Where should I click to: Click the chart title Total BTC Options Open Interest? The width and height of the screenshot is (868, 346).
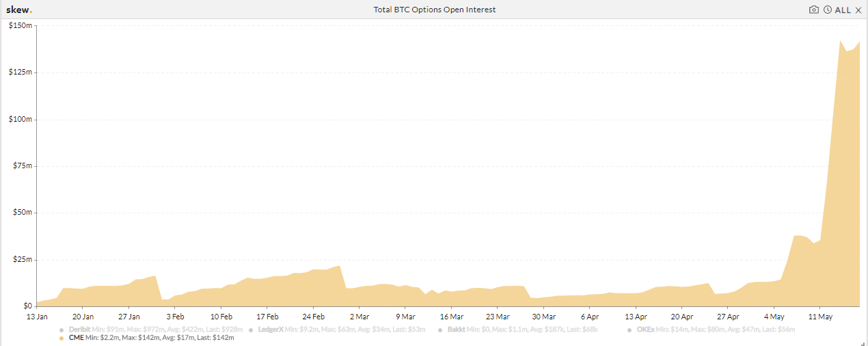(434, 10)
